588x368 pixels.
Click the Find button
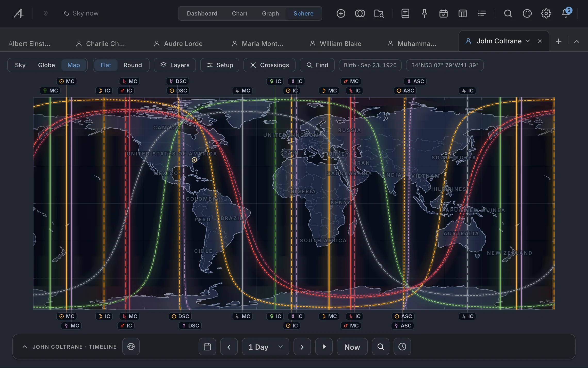[x=317, y=65]
